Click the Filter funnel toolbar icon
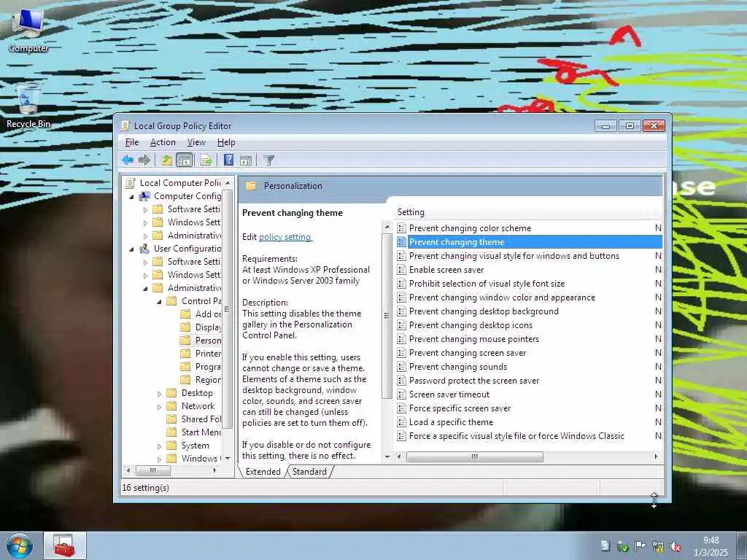This screenshot has height=560, width=747. pyautogui.click(x=268, y=160)
